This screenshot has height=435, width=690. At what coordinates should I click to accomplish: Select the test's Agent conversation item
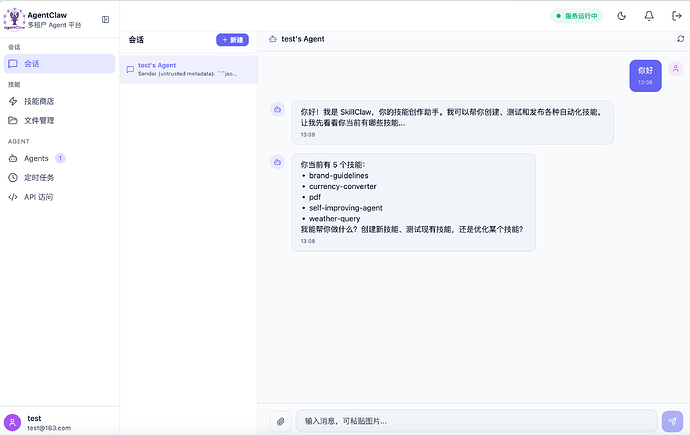point(188,69)
